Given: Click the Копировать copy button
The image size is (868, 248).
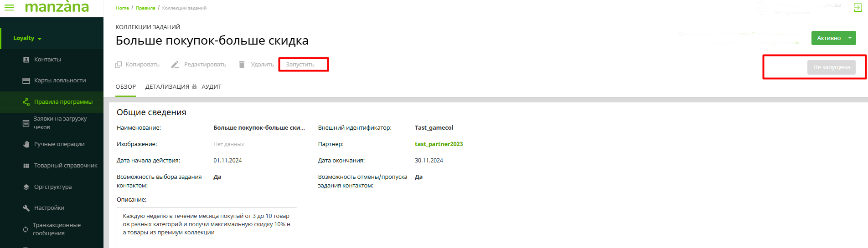Looking at the screenshot, I should pyautogui.click(x=137, y=65).
